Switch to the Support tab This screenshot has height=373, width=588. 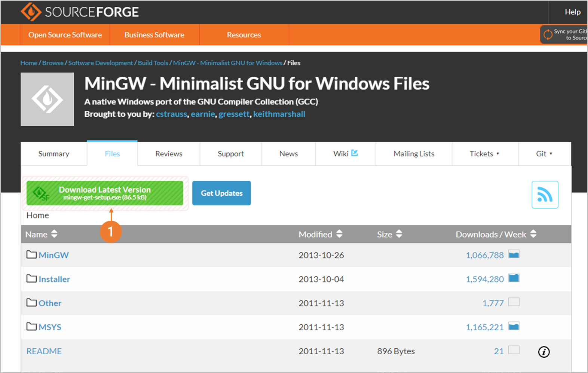tap(231, 154)
